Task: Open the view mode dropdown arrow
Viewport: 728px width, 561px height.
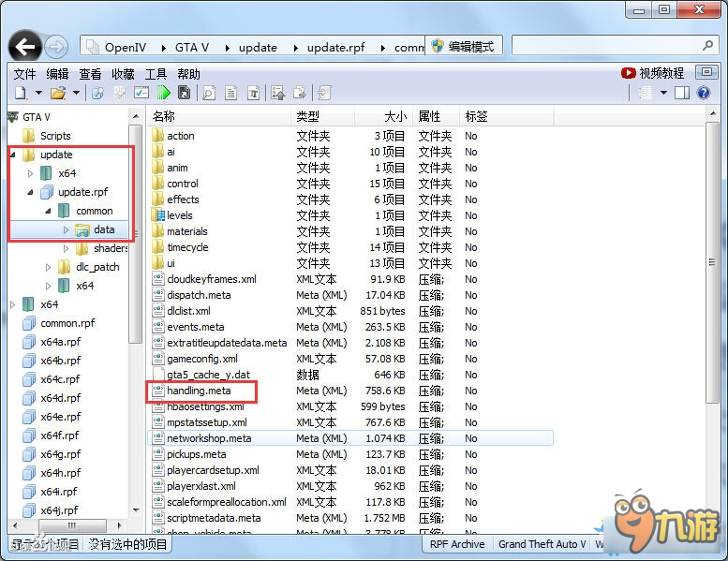Action: click(663, 94)
